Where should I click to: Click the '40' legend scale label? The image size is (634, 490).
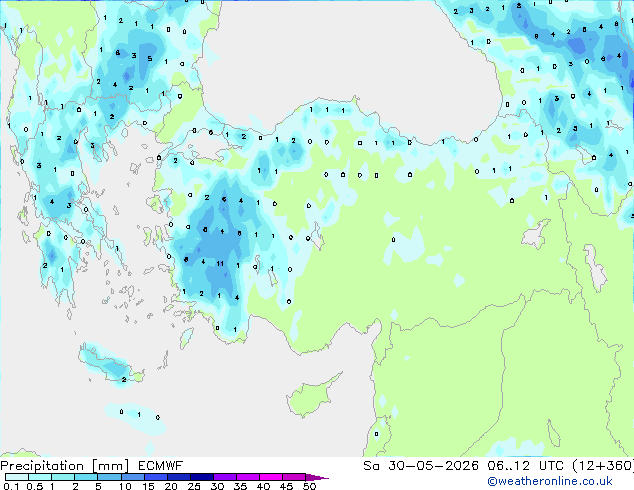[264, 486]
